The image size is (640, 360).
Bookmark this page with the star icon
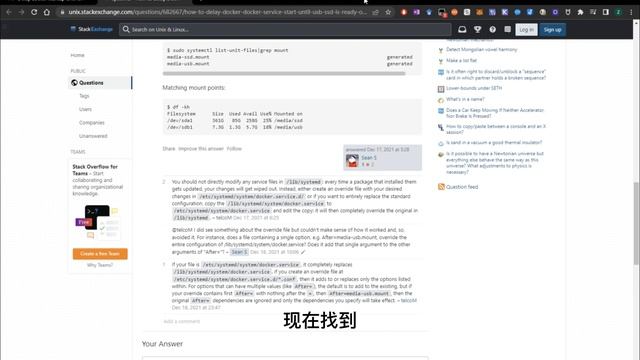point(388,12)
